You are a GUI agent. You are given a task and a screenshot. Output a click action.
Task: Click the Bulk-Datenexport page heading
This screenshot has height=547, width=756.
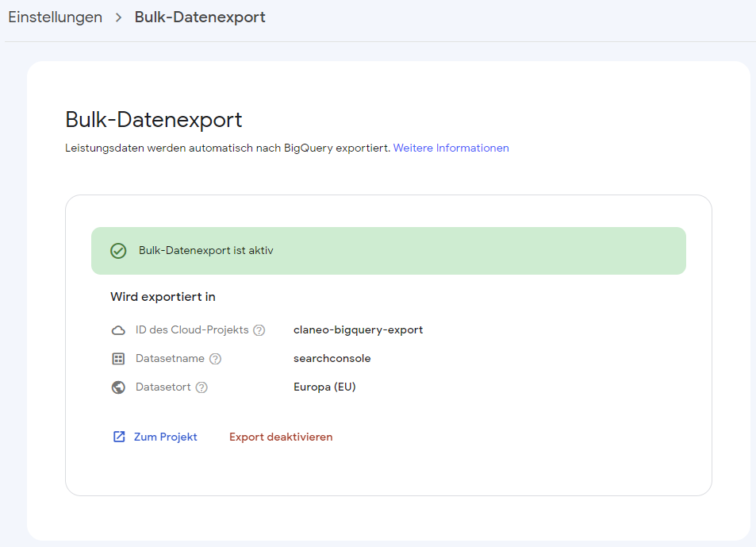153,120
